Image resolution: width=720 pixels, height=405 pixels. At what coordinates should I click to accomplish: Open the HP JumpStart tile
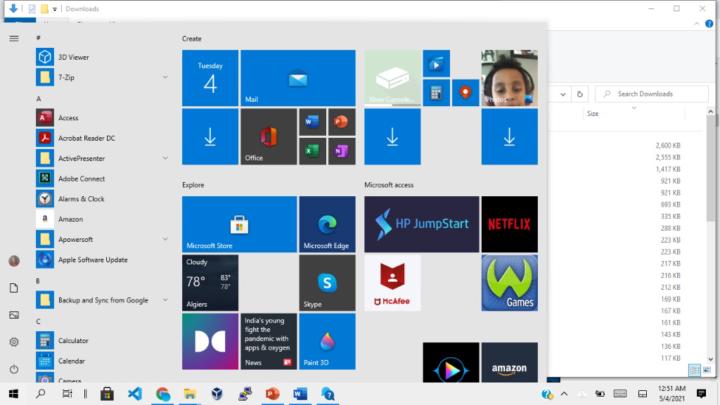421,224
